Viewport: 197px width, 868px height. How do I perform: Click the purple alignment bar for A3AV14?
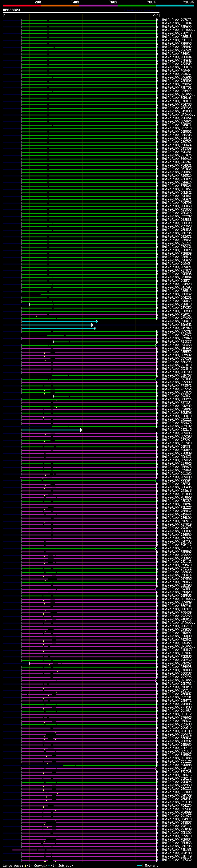(x=90, y=315)
